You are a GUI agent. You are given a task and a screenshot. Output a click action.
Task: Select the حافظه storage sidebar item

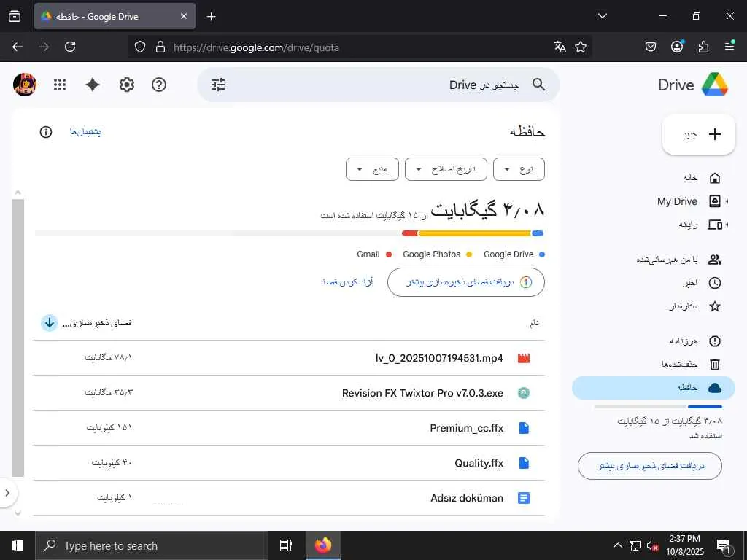[x=654, y=388]
